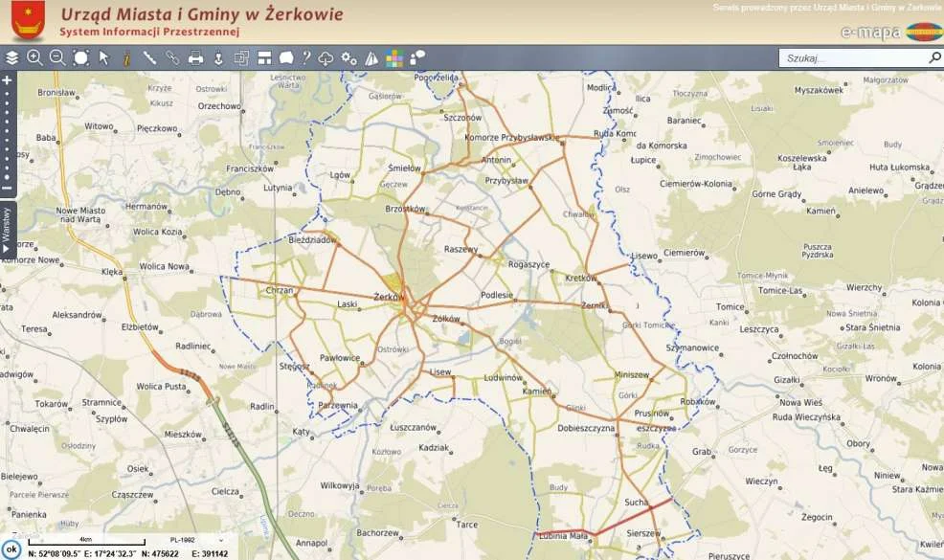944x560 pixels.
Task: Click the printer icon to print map
Action: (x=196, y=58)
